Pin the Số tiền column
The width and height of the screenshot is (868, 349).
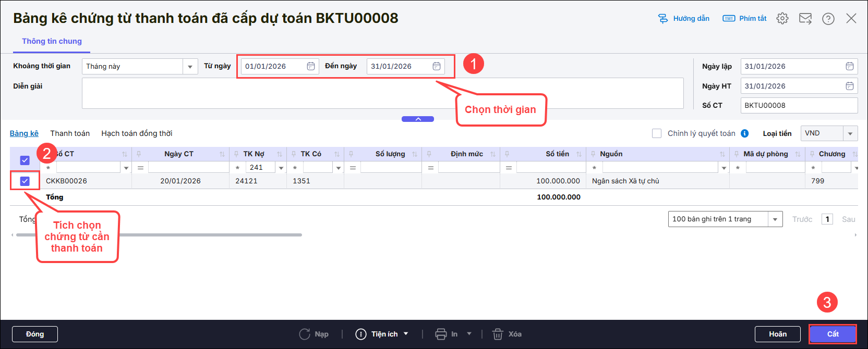click(x=507, y=154)
